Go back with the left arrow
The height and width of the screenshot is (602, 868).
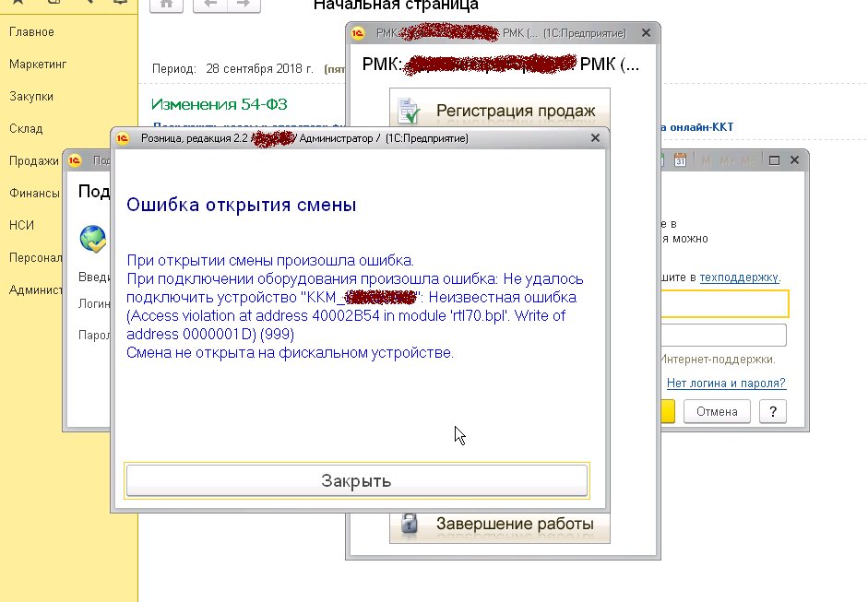209,5
